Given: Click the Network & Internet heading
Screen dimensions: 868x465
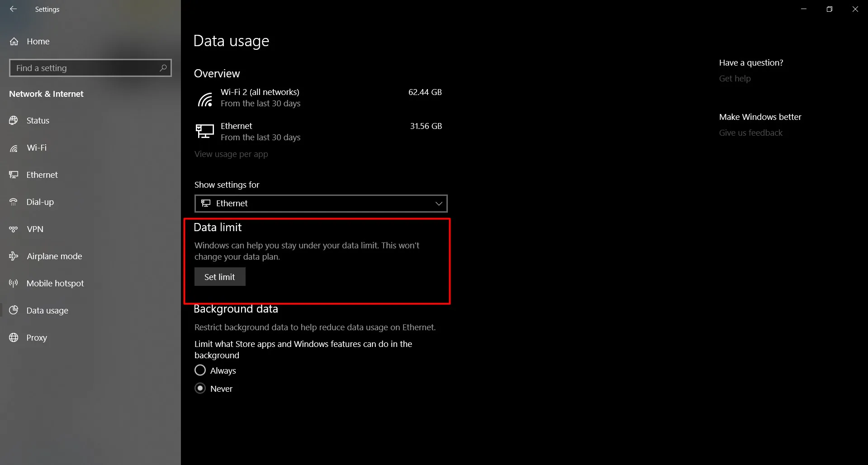Looking at the screenshot, I should 46,94.
